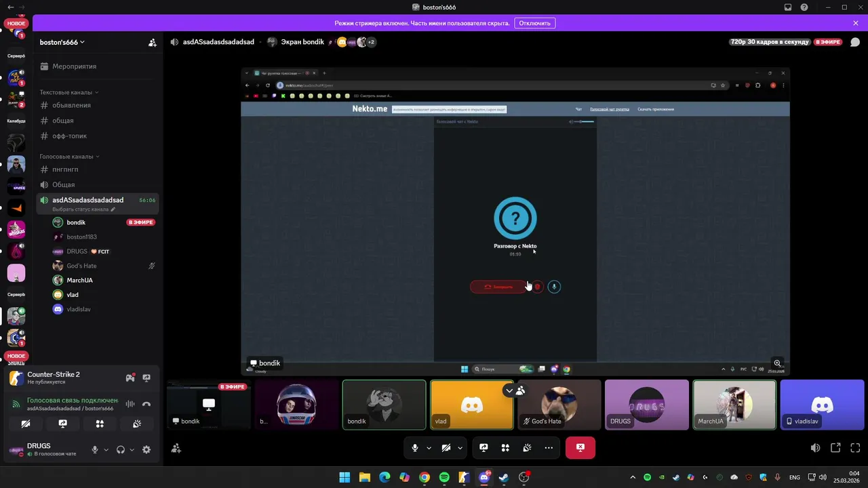Deafen with headphones icon in user panel
The image size is (868, 488).
121,449
